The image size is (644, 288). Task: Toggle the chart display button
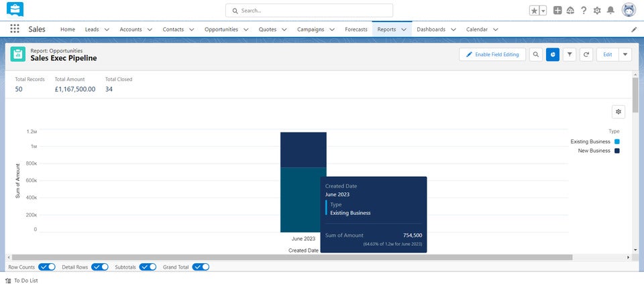[552, 54]
